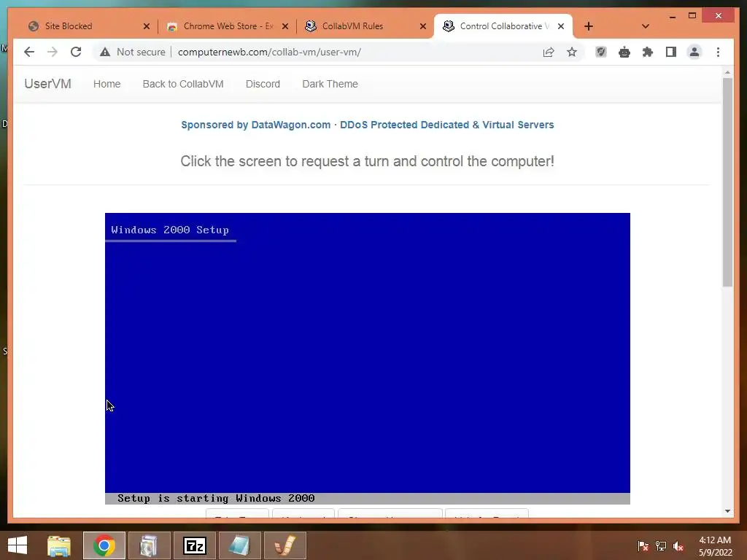747x560 pixels.
Task: Open the Home navigation link
Action: [107, 84]
